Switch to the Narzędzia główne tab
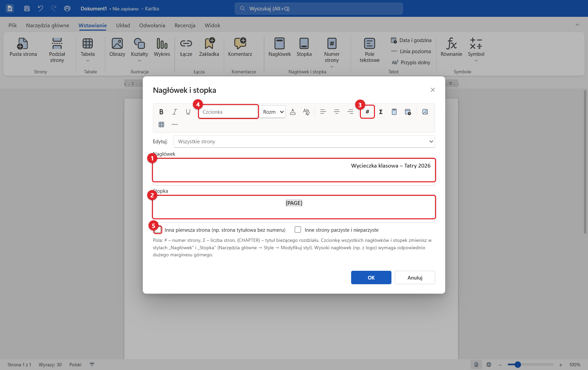588x370 pixels. (48, 25)
